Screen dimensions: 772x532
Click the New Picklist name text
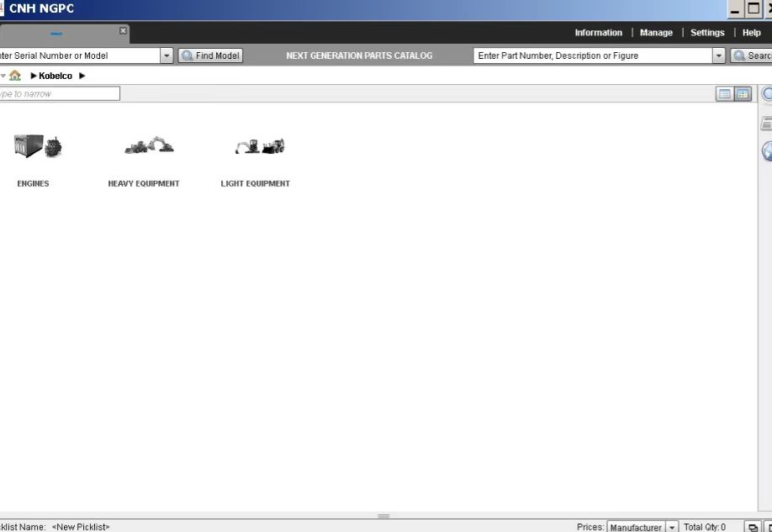coord(81,527)
